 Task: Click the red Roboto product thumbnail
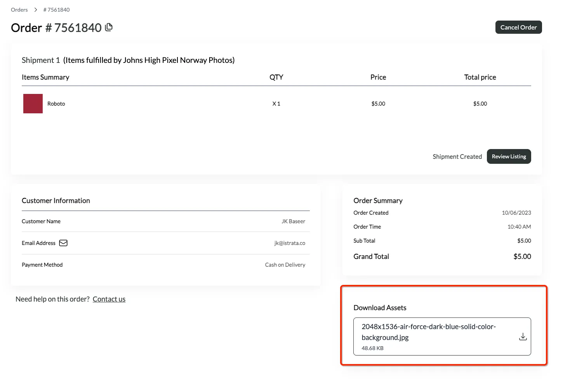point(33,104)
